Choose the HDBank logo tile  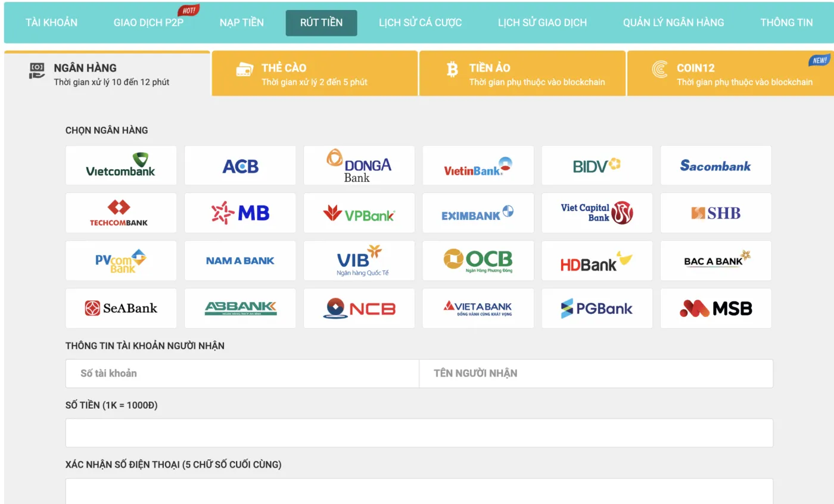coord(597,260)
